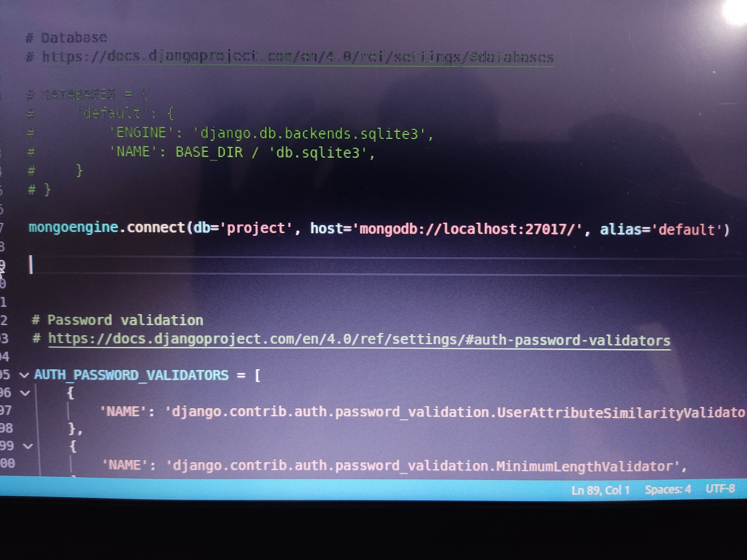The image size is (747, 560).
Task: Change the UTF-8 encoding in status bar
Action: (x=720, y=489)
